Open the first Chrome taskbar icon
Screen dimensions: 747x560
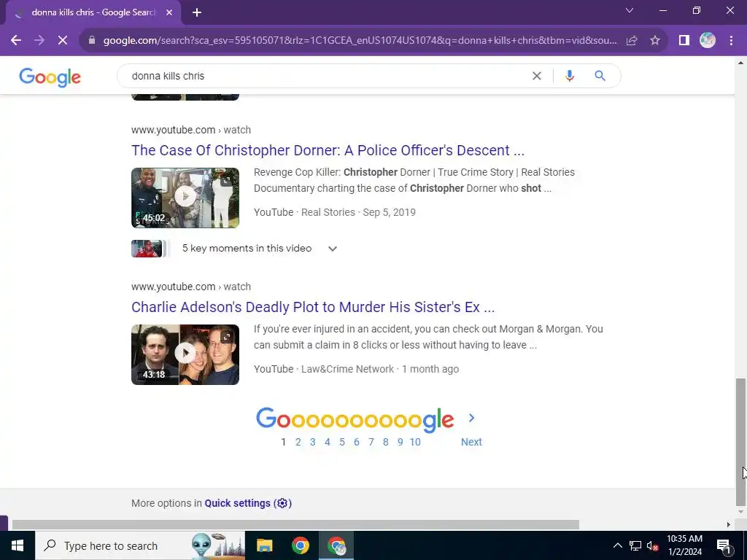tap(300, 545)
